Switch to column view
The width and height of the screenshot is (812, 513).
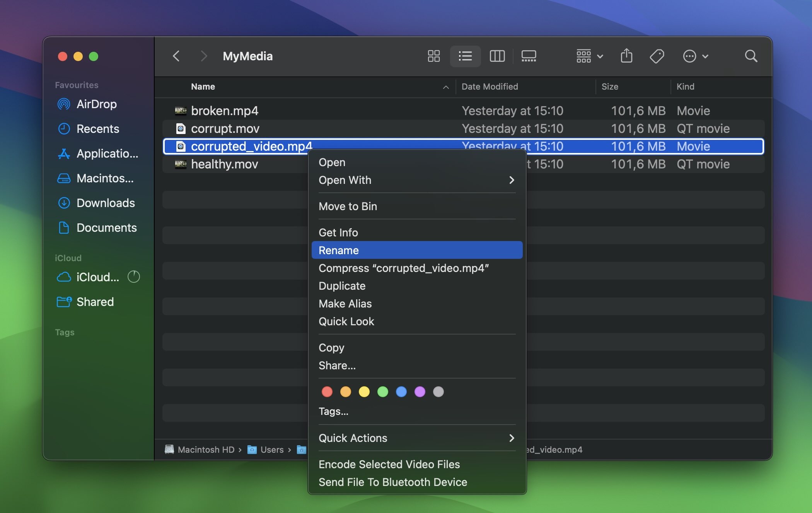[x=496, y=56]
